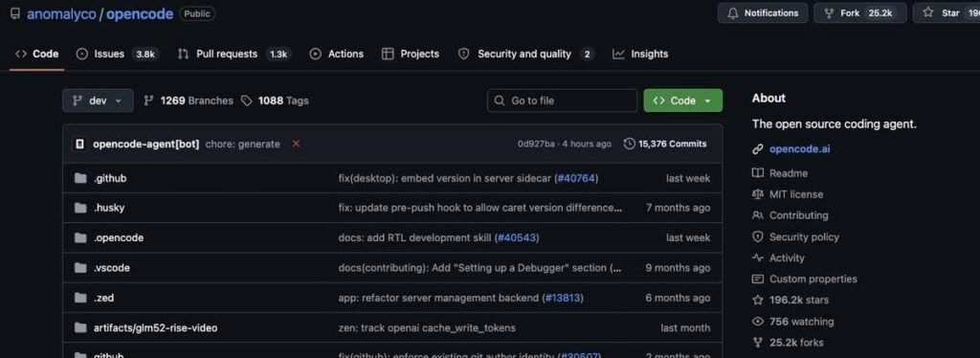The height and width of the screenshot is (358, 980).
Task: Click the folder icon beside artifacts/glm52-rise-video
Action: coord(80,328)
